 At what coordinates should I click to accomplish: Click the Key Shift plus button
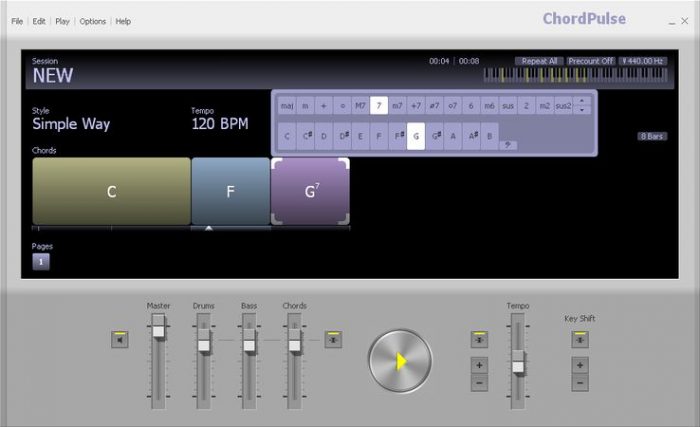[x=580, y=366]
